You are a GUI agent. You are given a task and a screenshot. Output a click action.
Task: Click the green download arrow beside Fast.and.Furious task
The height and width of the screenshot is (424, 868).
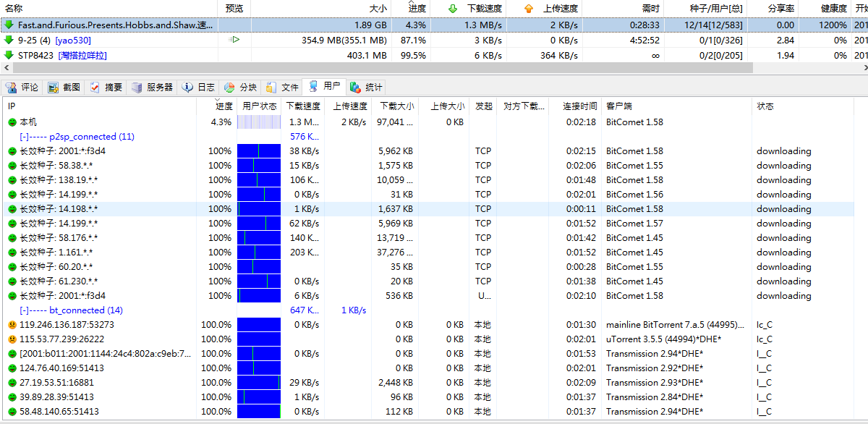9,25
